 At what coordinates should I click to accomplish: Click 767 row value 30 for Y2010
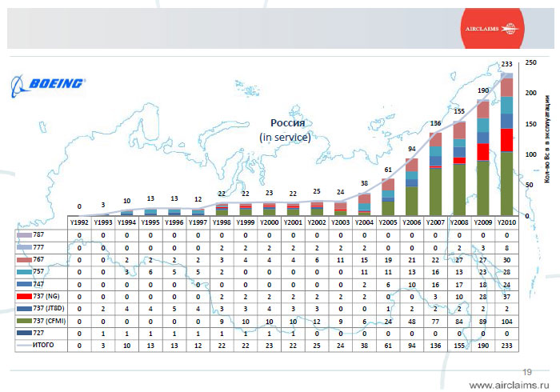[506, 260]
